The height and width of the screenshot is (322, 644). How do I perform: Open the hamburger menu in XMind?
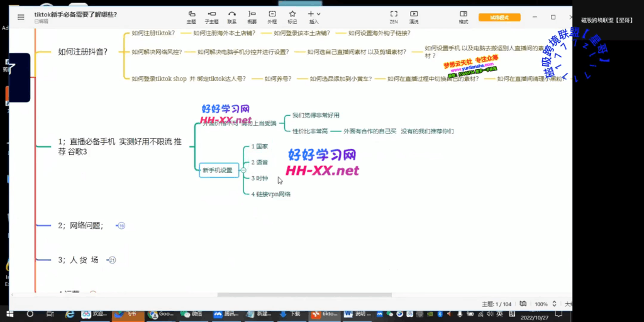pyautogui.click(x=21, y=17)
